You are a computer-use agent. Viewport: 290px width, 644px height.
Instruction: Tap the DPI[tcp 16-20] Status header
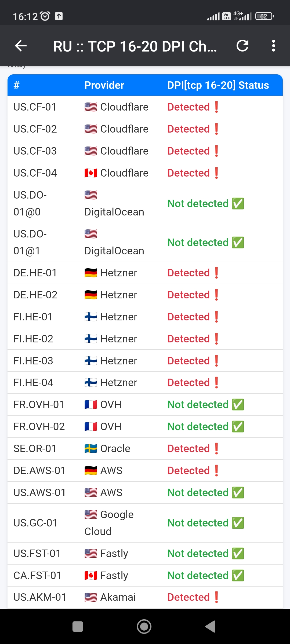[218, 85]
